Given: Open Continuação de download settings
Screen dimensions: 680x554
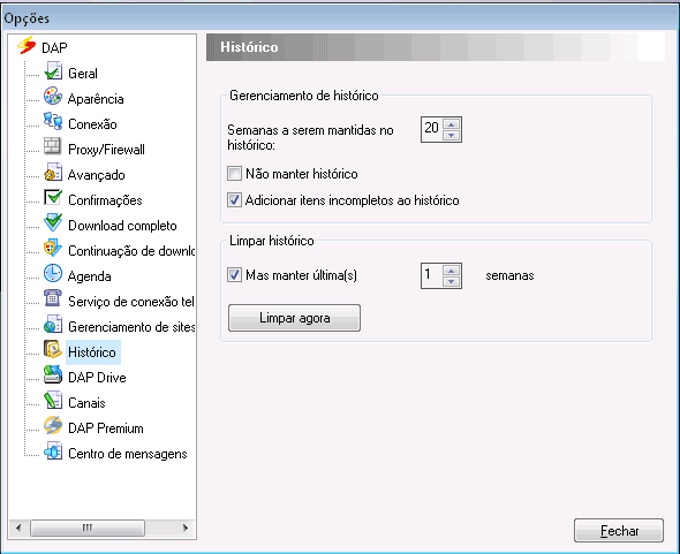Looking at the screenshot, I should (x=131, y=251).
